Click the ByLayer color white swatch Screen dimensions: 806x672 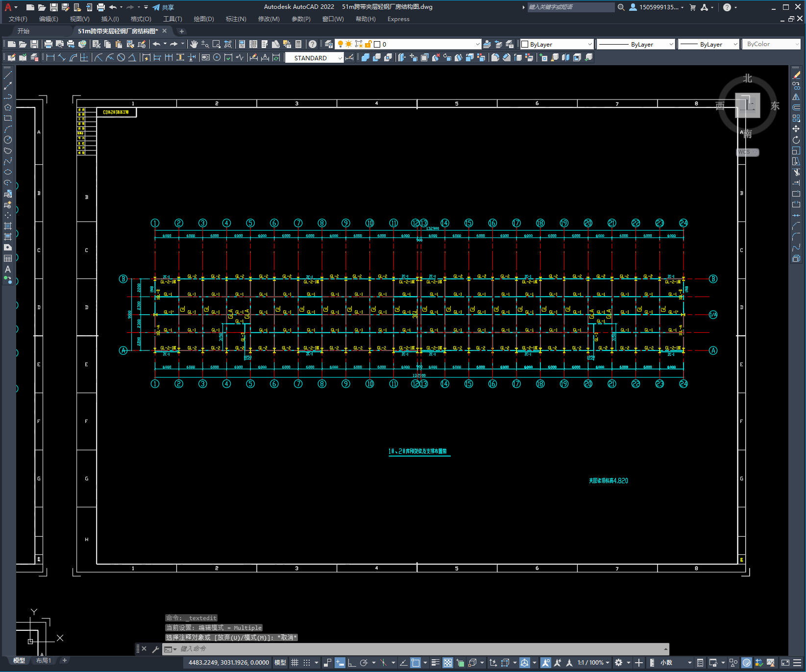525,44
